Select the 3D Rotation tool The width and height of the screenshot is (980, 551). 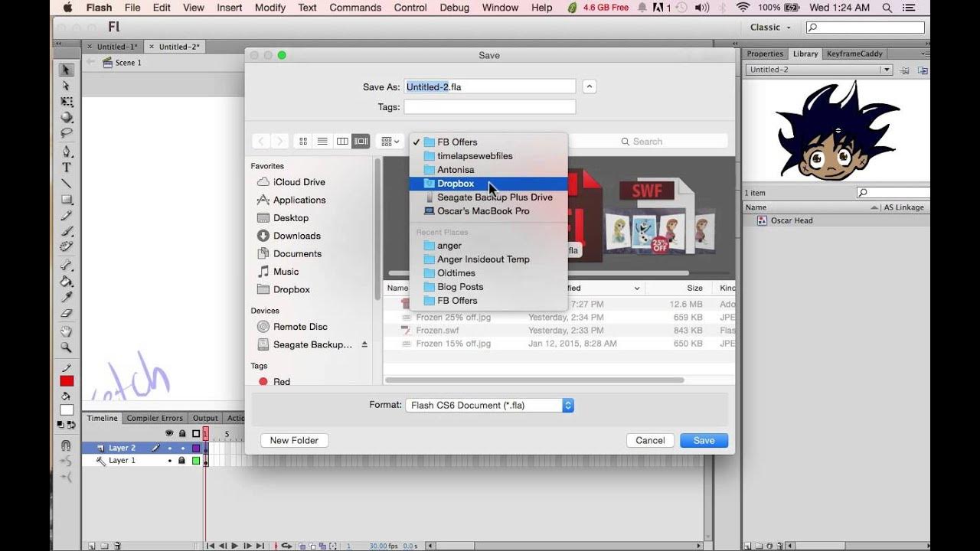point(67,117)
